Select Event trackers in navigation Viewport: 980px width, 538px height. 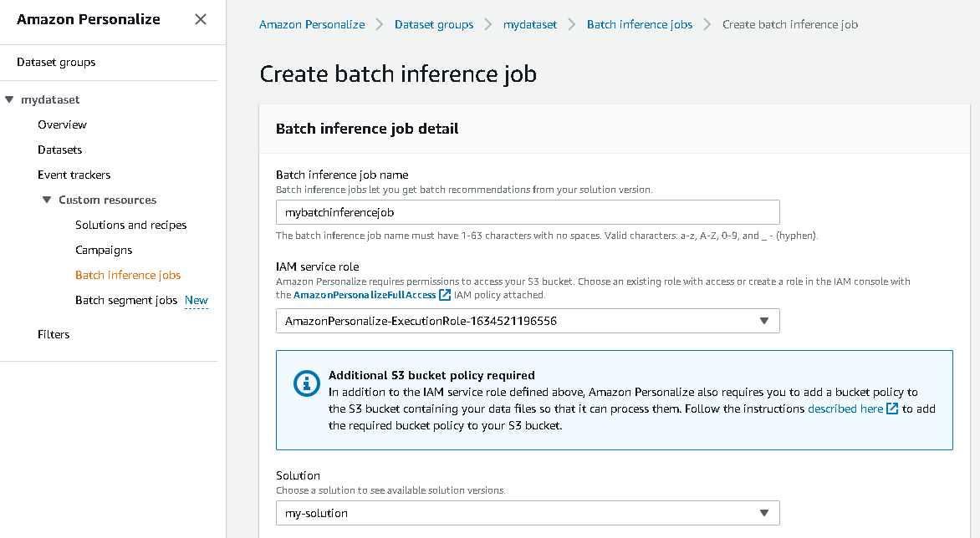point(74,175)
